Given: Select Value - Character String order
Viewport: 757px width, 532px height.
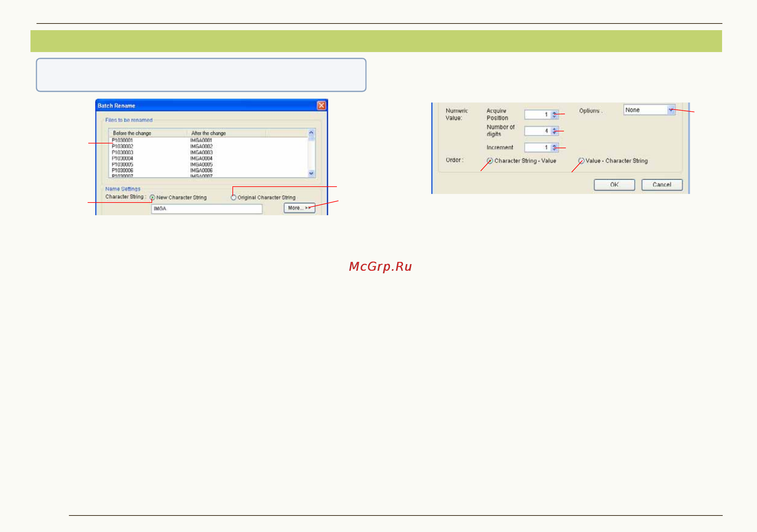Looking at the screenshot, I should 581,161.
